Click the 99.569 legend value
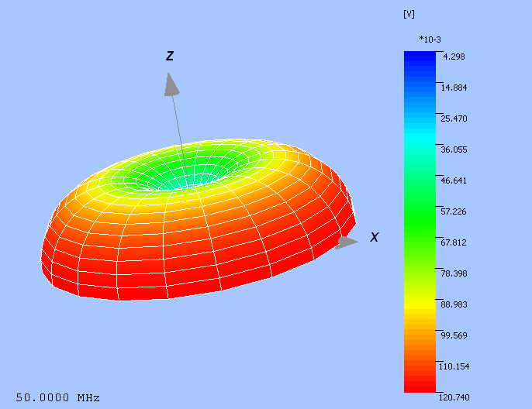 pos(454,335)
